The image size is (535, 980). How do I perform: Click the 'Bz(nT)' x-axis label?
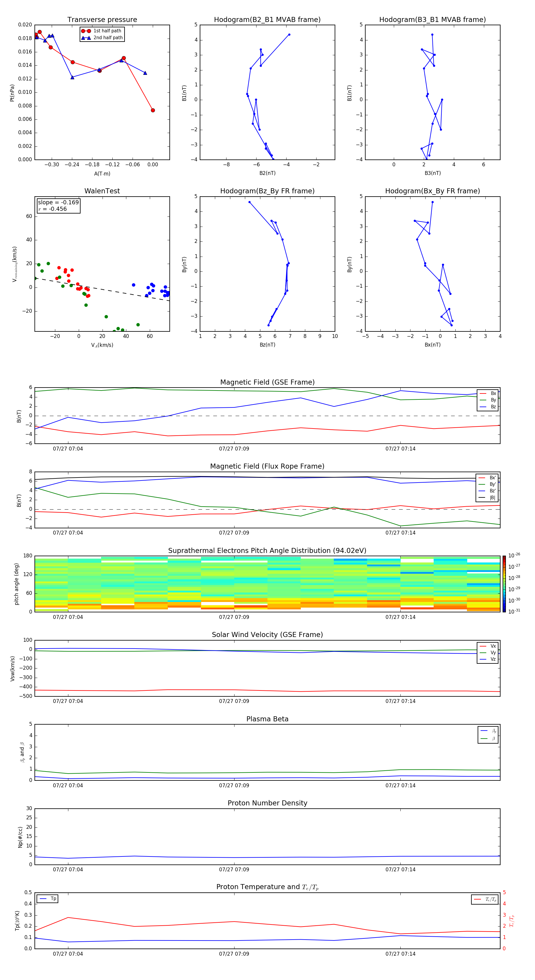coord(267,345)
